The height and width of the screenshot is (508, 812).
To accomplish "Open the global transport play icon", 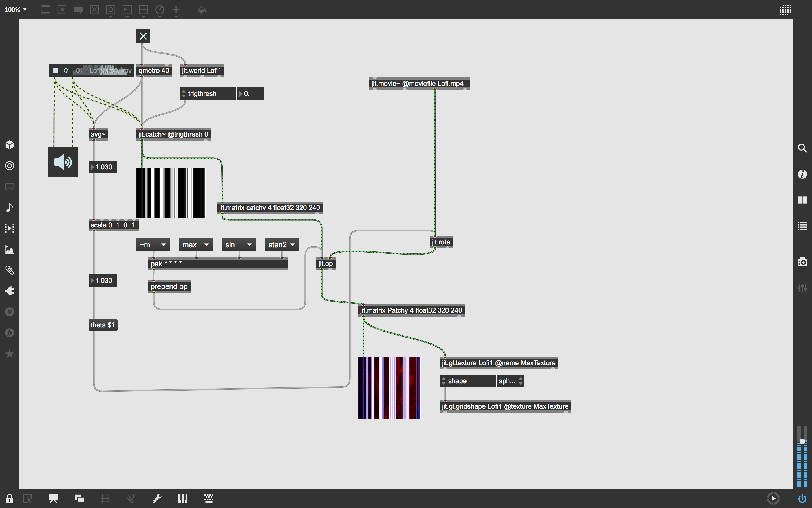I will 773,498.
